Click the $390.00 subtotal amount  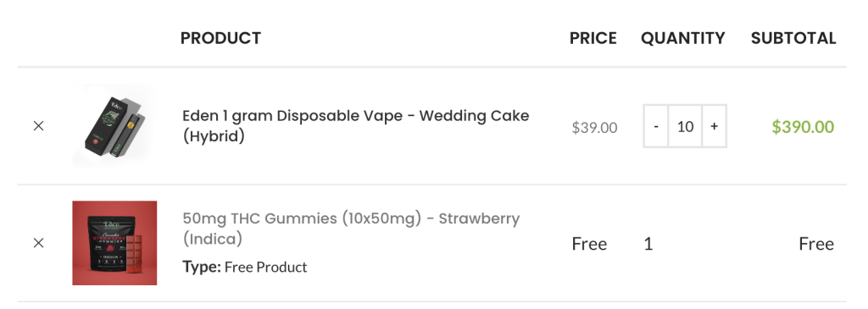click(804, 127)
